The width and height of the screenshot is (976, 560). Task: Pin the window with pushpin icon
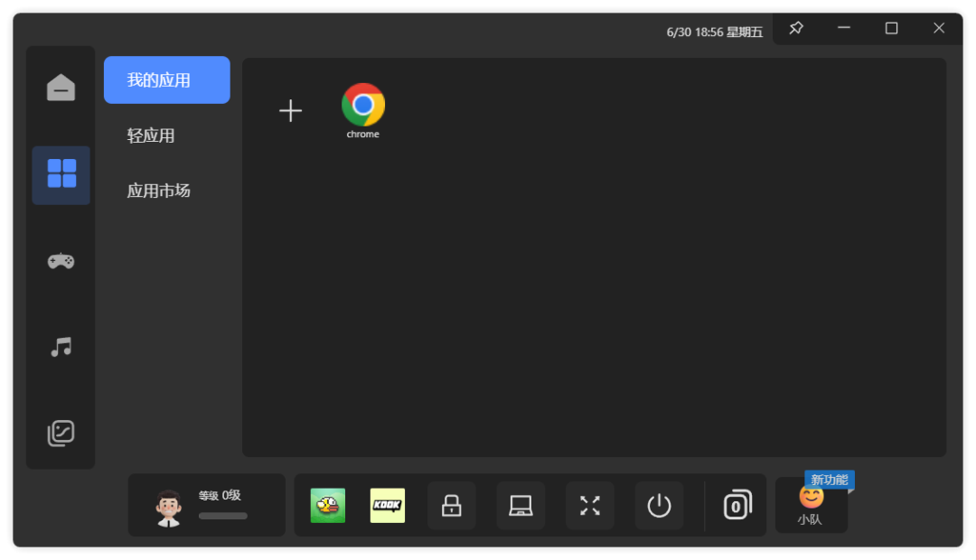click(796, 28)
